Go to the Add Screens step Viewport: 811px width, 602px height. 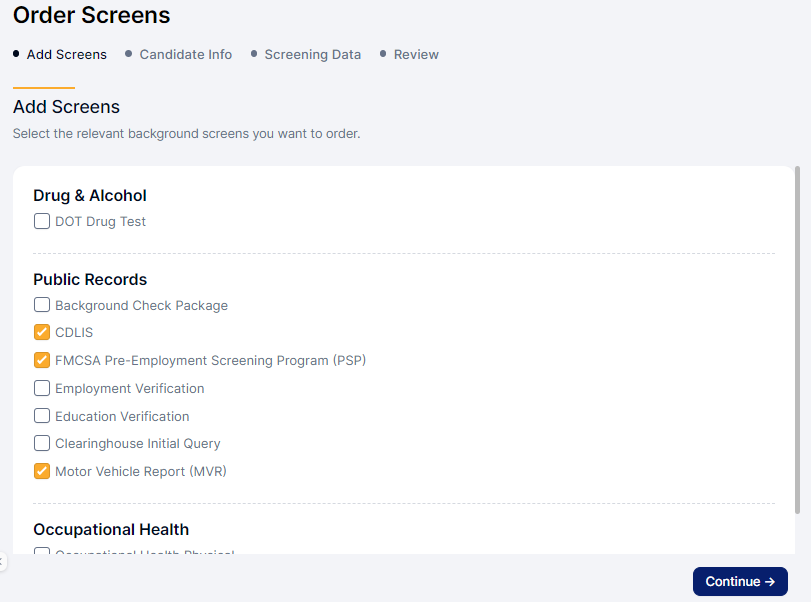point(66,55)
